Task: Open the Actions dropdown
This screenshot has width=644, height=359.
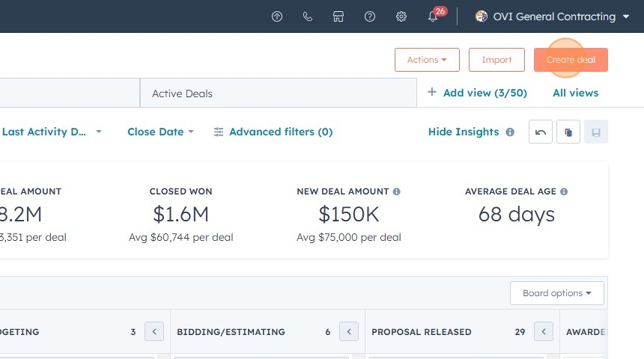Action: [x=427, y=60]
